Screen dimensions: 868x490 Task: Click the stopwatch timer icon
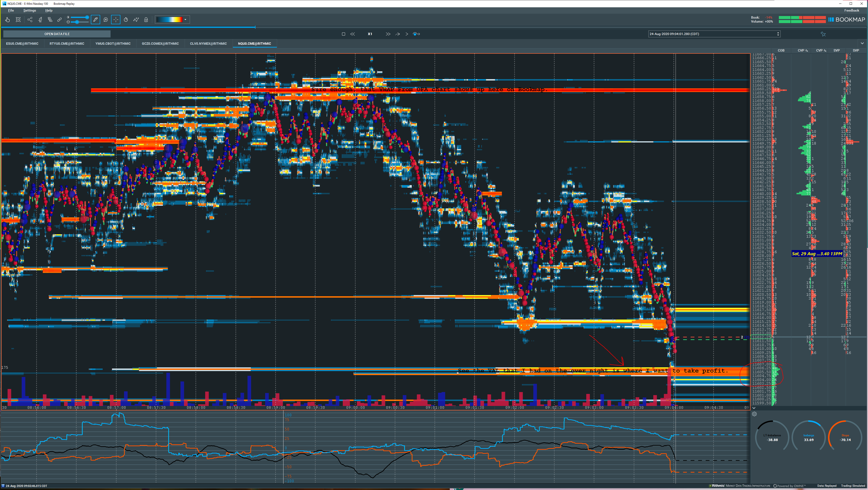[x=126, y=20]
